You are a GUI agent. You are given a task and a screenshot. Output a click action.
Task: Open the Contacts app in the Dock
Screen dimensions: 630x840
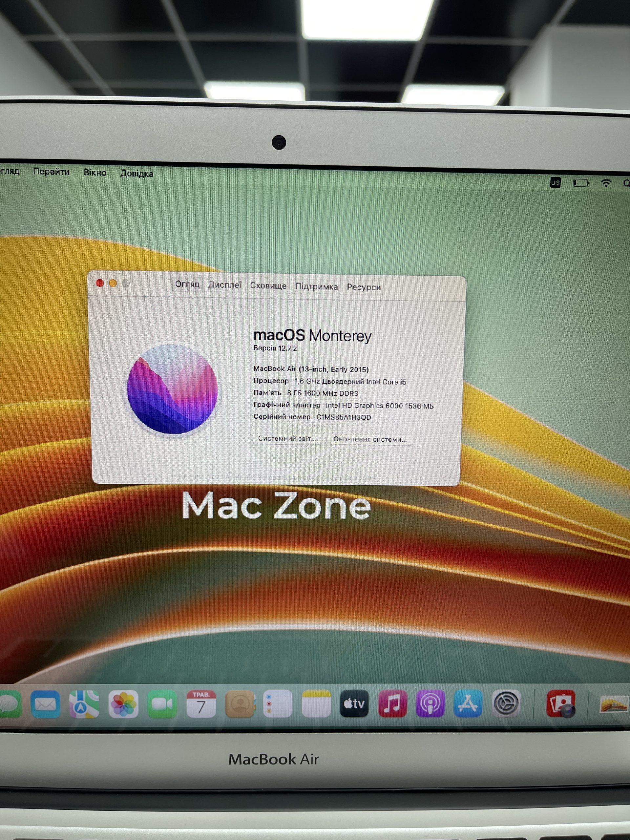(240, 704)
